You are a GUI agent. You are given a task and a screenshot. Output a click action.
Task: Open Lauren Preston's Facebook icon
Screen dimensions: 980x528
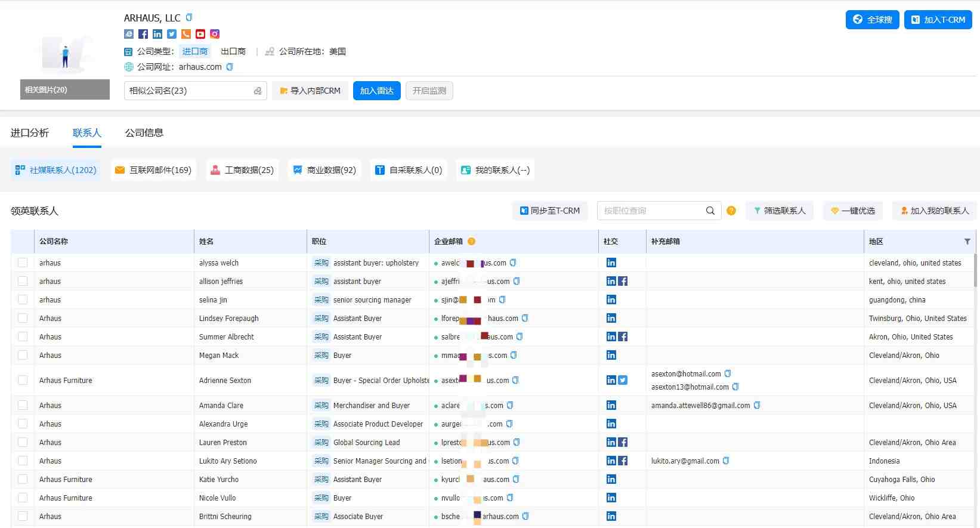pyautogui.click(x=623, y=442)
